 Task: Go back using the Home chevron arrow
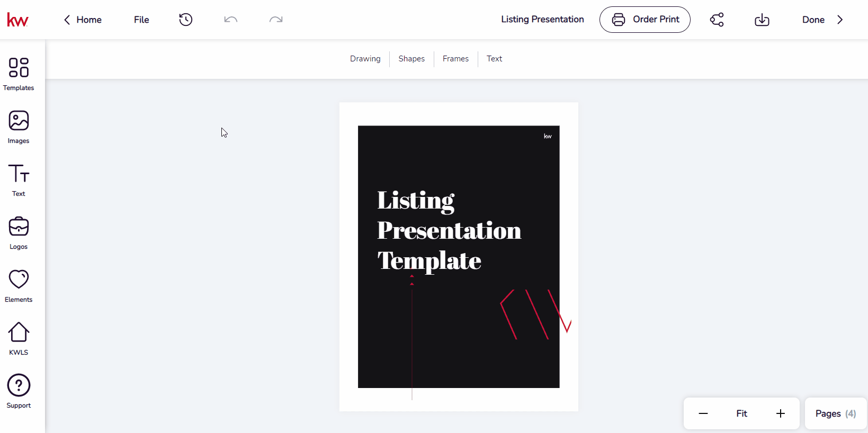click(67, 20)
